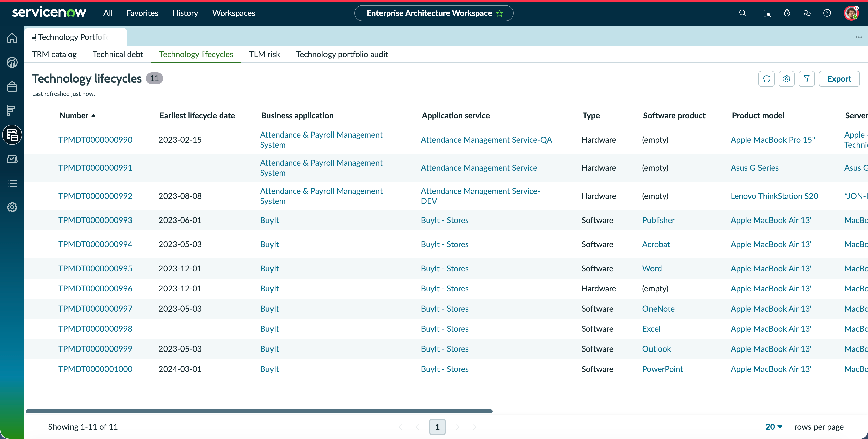
Task: Switch to Technology portfolio audit tab
Action: [342, 54]
